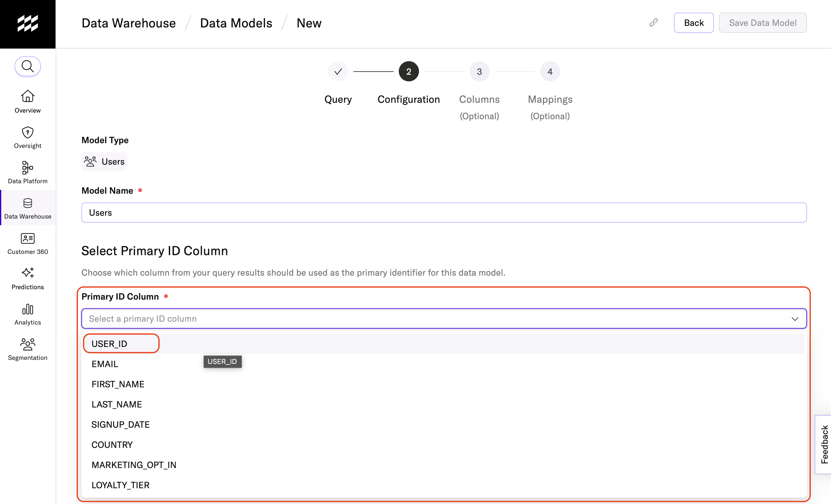Image resolution: width=831 pixels, height=504 pixels.
Task: Navigate to Analytics bar chart icon
Action: [x=28, y=309]
